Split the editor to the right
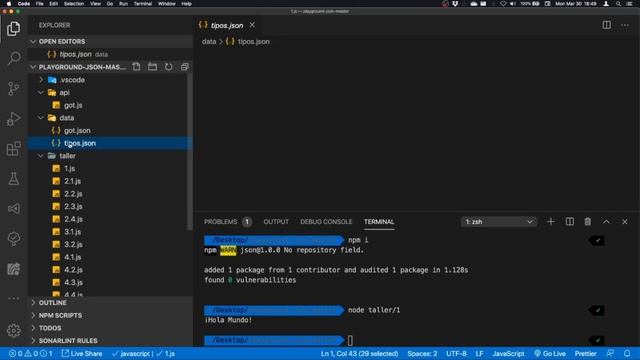The image size is (640, 360). (607, 25)
